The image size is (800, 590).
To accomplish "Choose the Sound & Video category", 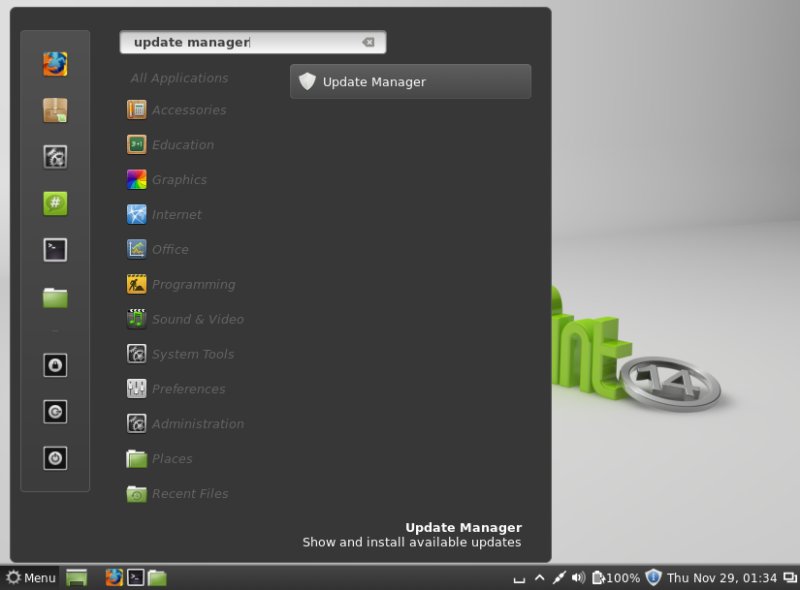I will [197, 319].
